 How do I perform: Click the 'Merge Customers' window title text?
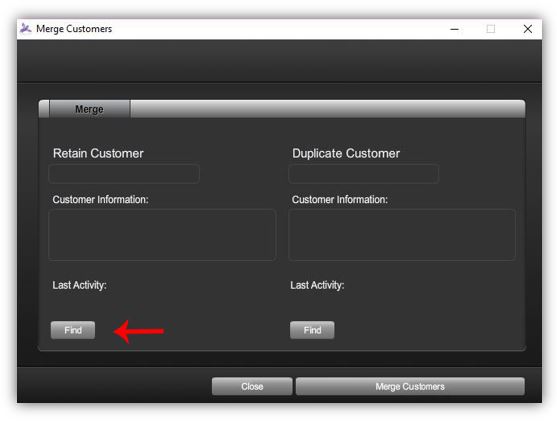pos(74,29)
